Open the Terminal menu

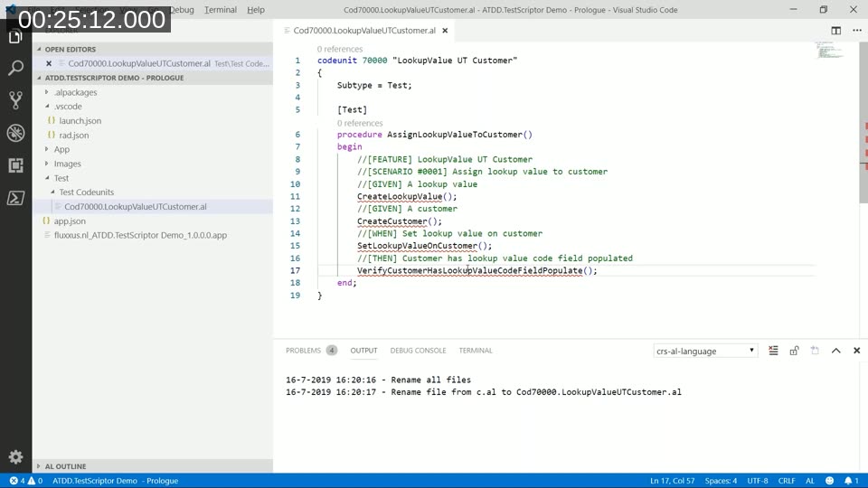pyautogui.click(x=221, y=10)
